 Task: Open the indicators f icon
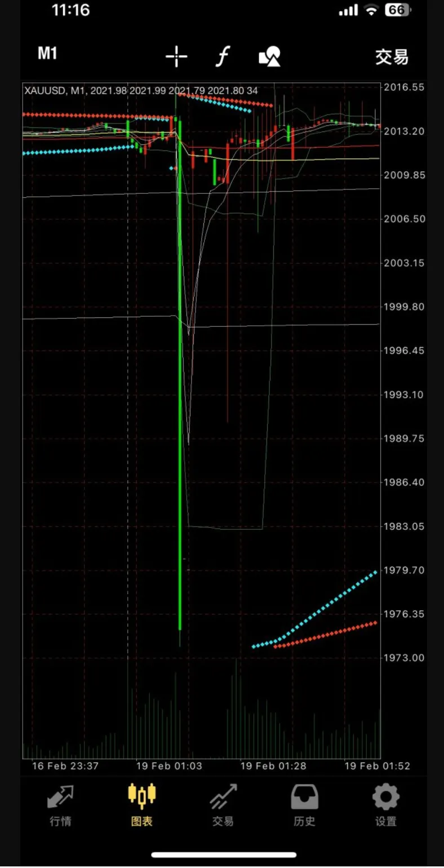(x=223, y=56)
